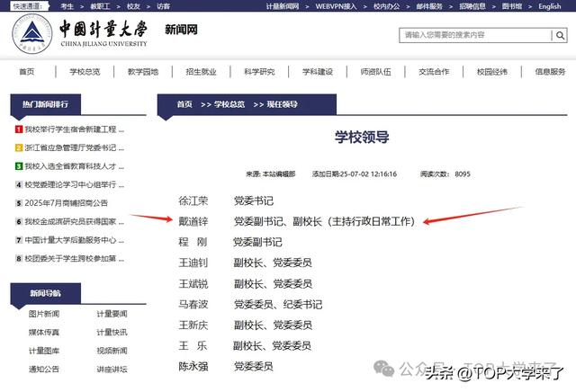The height and width of the screenshot is (392, 576).
Task: Open the 招生就业 menu item
Action: (x=201, y=72)
